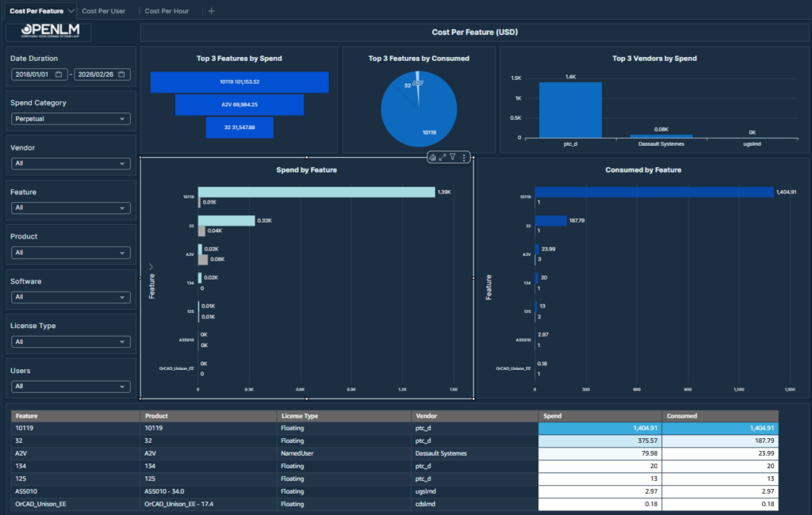Switch to the Cost Per User tab
This screenshot has width=812, height=515.
103,11
